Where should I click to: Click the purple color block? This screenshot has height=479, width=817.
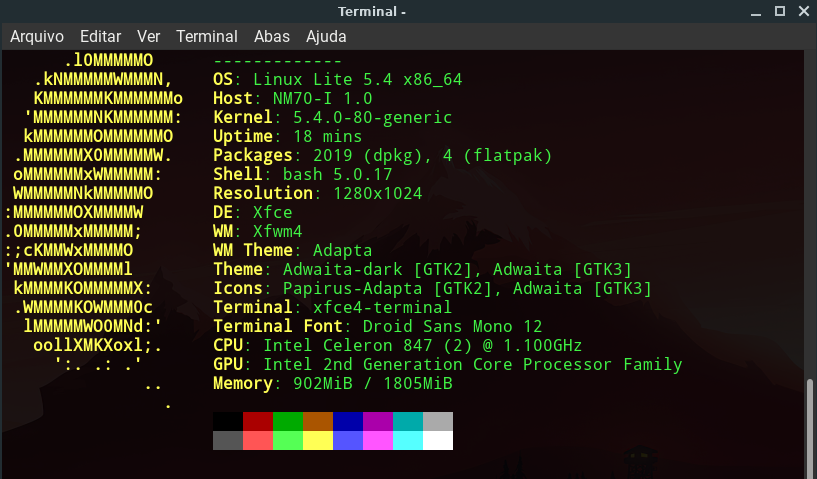[x=378, y=421]
